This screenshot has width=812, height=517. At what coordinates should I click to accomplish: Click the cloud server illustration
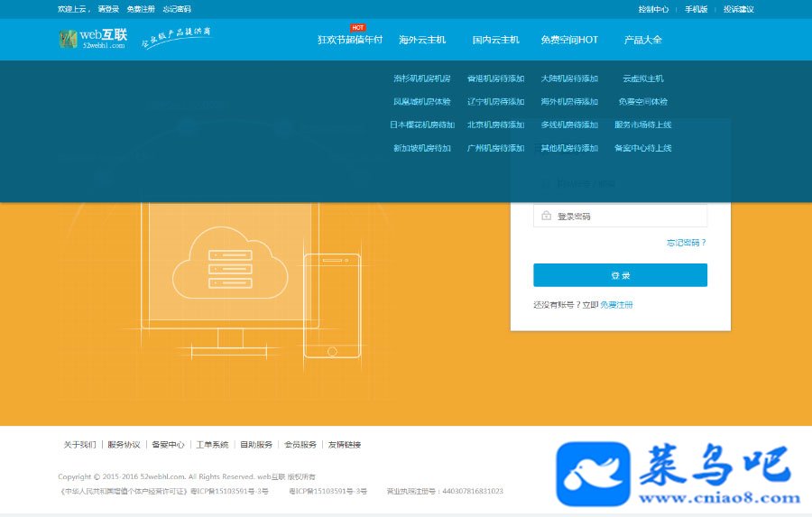[x=230, y=263]
